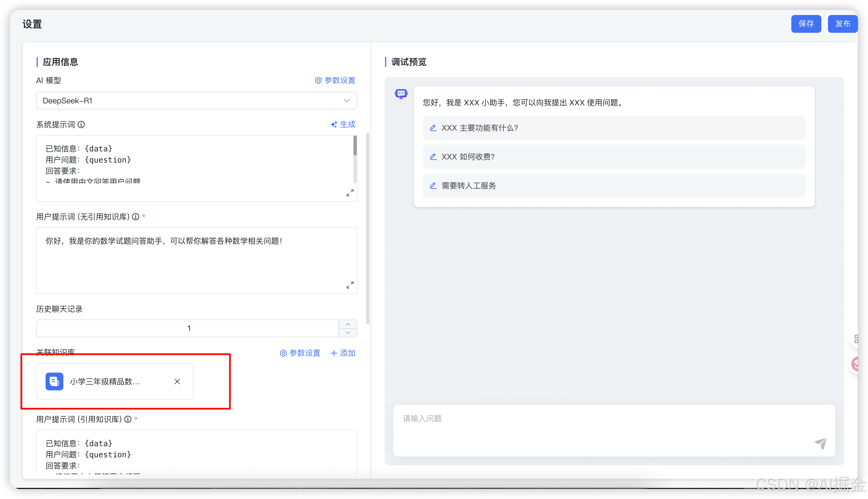Screen dimensions: 868x499
Task: Click the 发布 button
Action: (843, 24)
